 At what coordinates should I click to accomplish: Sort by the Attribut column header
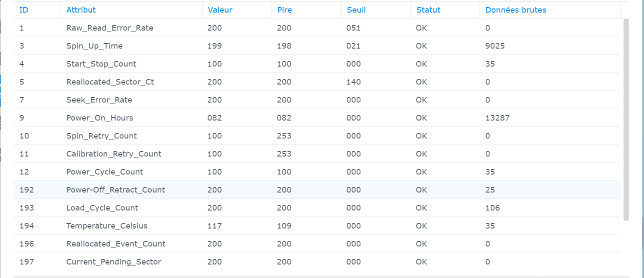pos(81,10)
